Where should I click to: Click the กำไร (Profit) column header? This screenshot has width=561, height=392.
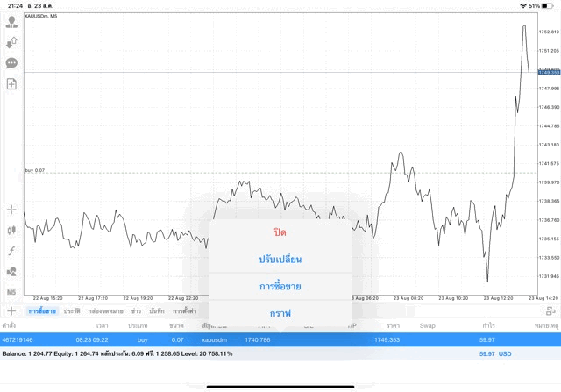tap(488, 325)
